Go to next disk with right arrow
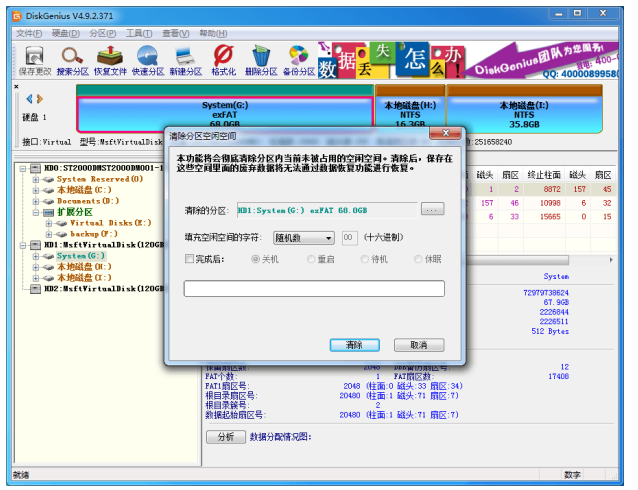 pos(39,99)
